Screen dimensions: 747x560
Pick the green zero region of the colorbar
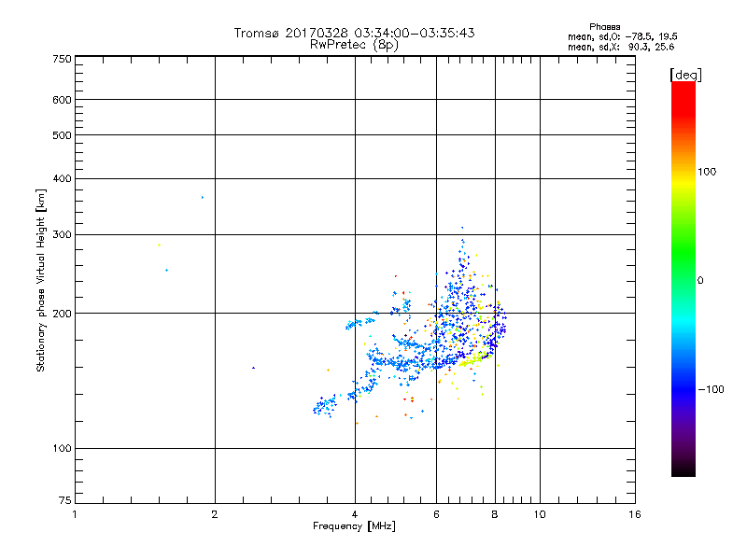tap(684, 278)
